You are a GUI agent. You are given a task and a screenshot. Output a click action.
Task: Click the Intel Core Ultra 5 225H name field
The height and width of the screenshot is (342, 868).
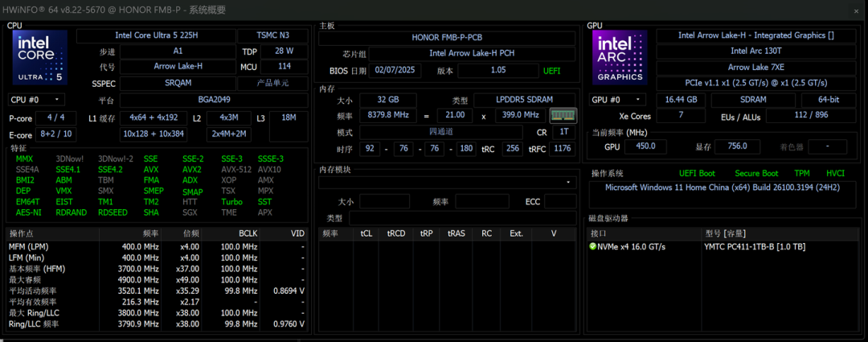point(156,35)
